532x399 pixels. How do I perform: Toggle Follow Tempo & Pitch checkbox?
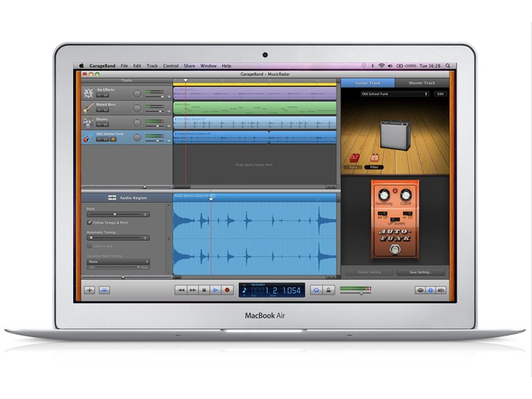click(x=89, y=222)
